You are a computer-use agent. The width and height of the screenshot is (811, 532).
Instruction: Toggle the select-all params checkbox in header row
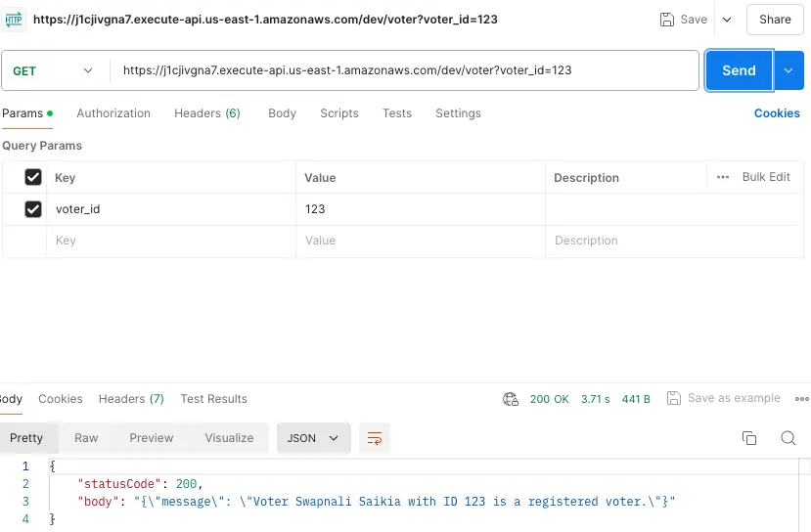[33, 177]
